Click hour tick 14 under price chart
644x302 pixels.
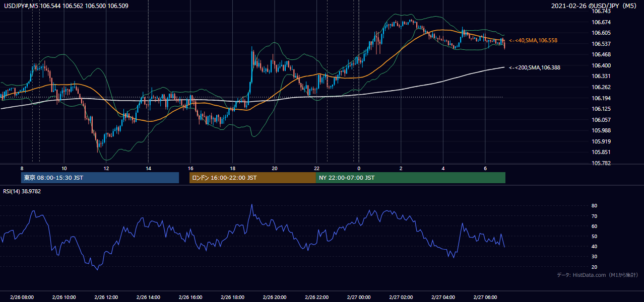click(x=148, y=168)
